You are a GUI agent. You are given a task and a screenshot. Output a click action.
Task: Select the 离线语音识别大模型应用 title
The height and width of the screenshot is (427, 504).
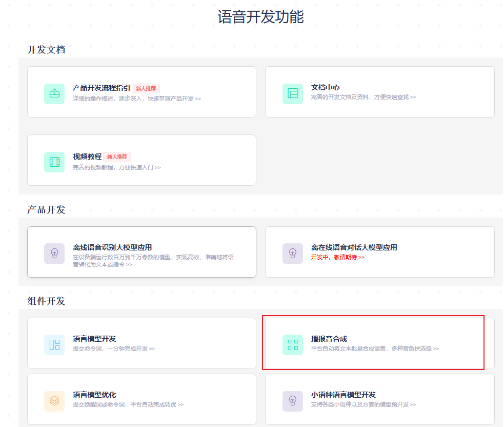pos(112,247)
